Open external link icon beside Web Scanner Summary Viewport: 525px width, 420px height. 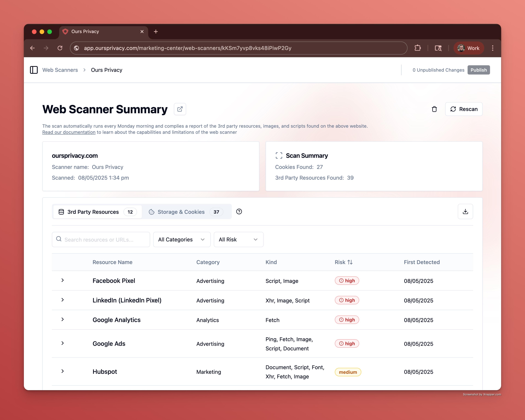pos(180,109)
